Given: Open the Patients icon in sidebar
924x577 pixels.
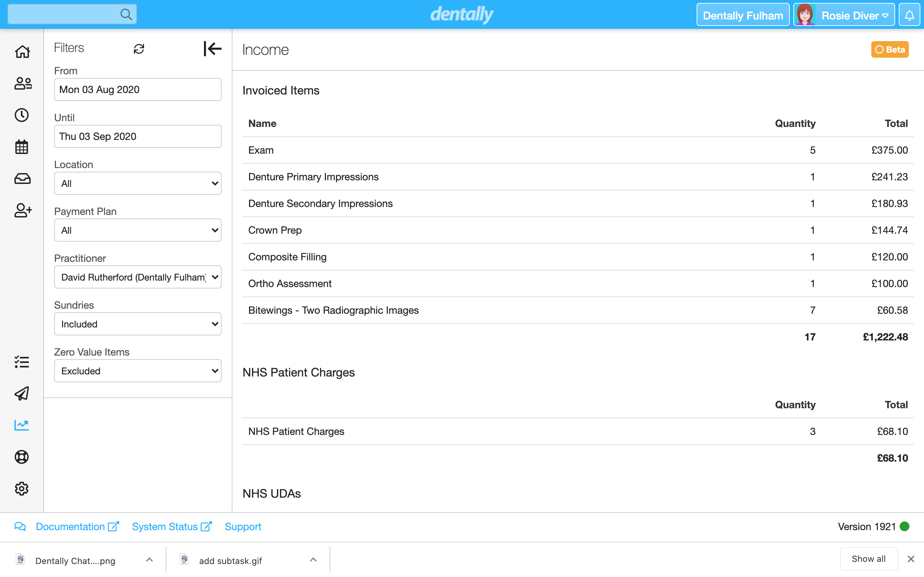Looking at the screenshot, I should coord(22,83).
